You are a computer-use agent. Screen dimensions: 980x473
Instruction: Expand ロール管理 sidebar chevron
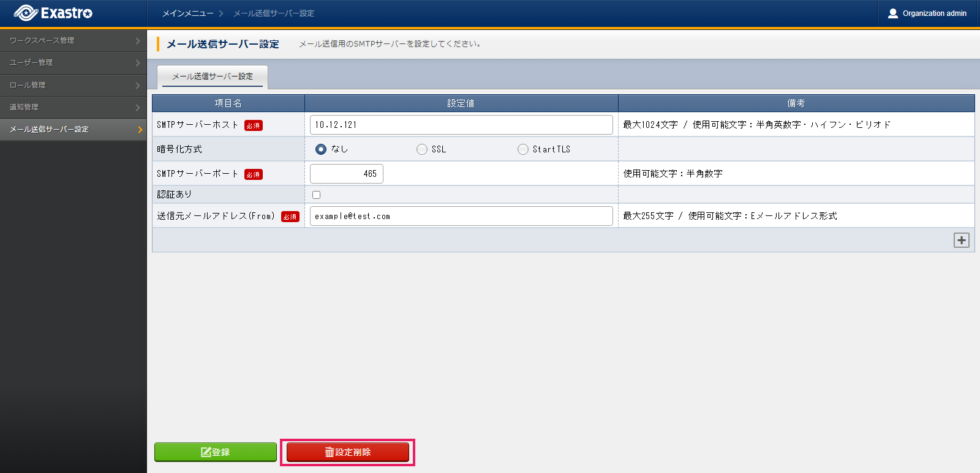point(138,86)
